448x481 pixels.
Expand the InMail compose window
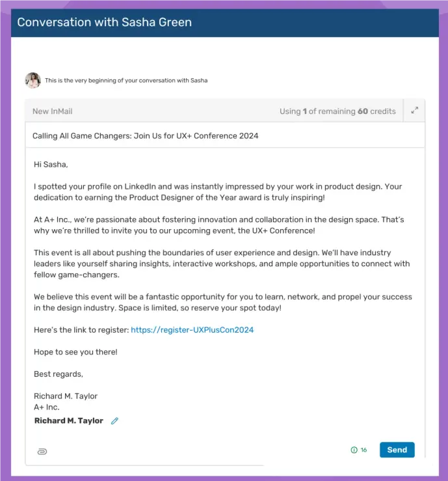pyautogui.click(x=414, y=111)
